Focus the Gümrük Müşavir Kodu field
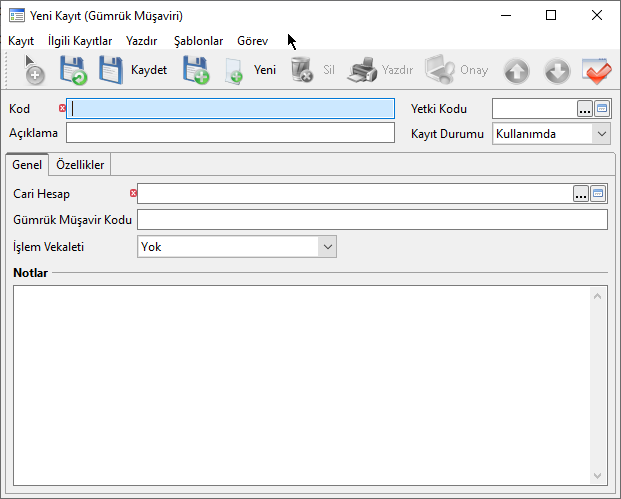Viewport: 621px width, 499px height. point(371,220)
